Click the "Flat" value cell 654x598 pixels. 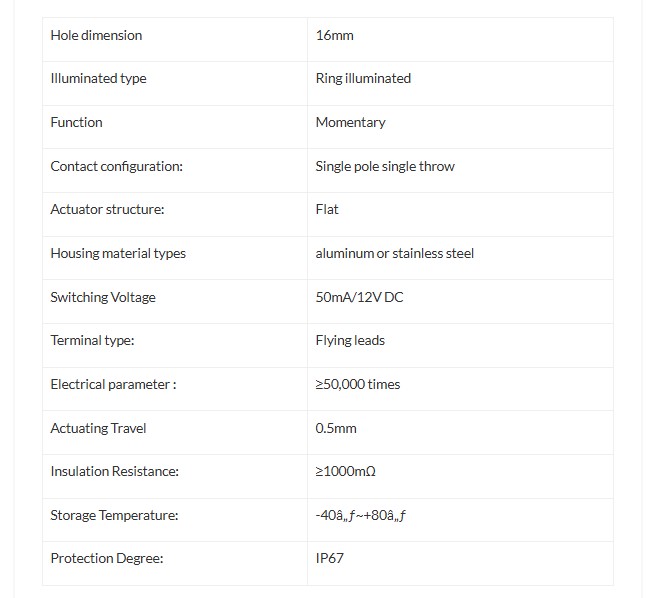[x=327, y=209]
